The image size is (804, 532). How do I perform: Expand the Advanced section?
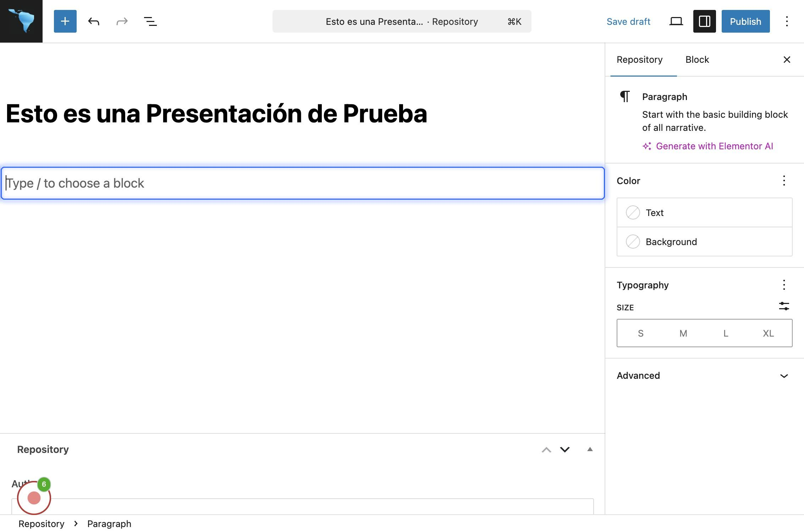pos(704,376)
